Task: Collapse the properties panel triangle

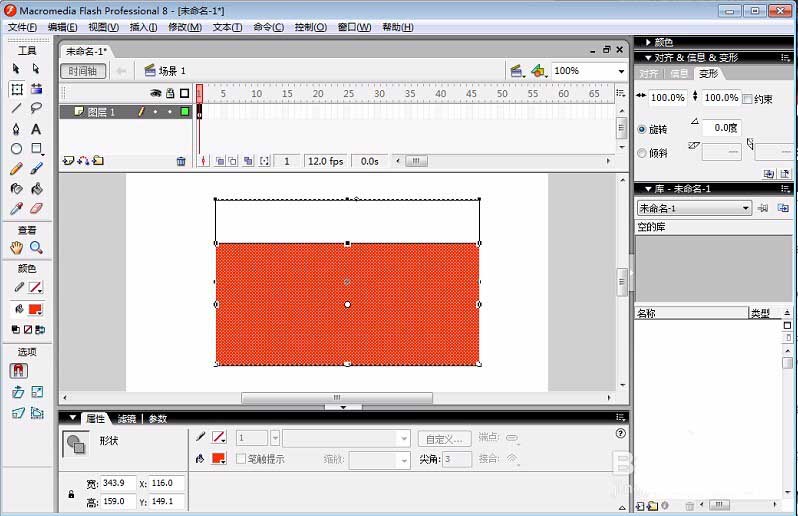Action: [73, 418]
